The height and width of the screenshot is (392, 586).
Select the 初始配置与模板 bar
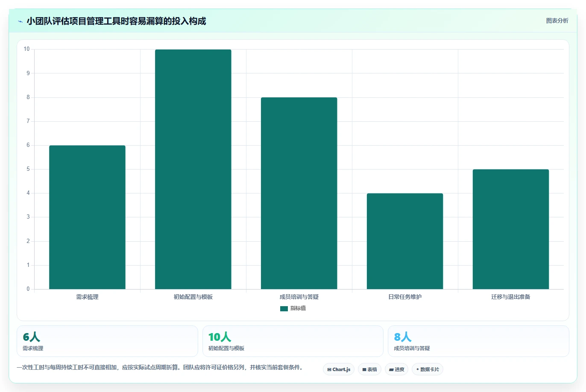[x=193, y=169]
